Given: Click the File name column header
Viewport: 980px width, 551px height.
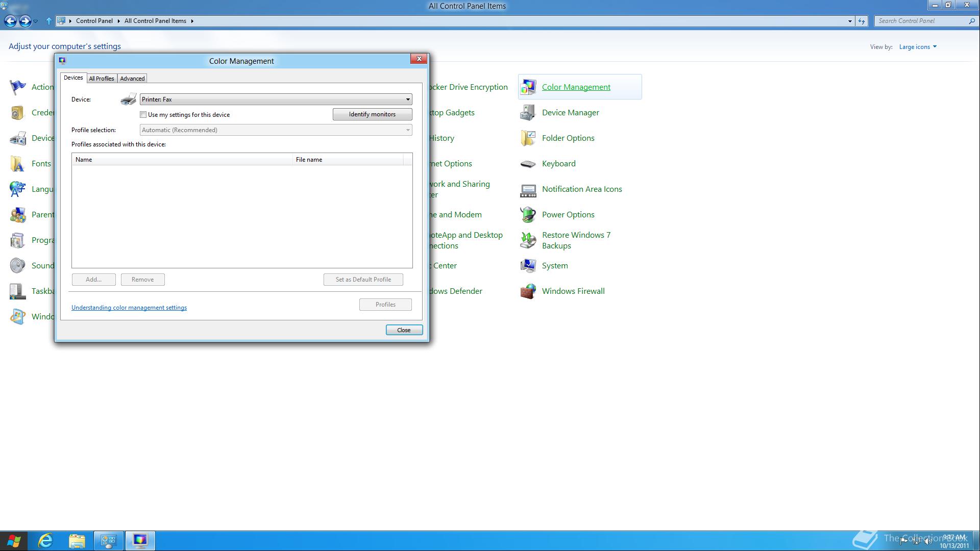Looking at the screenshot, I should click(x=348, y=160).
